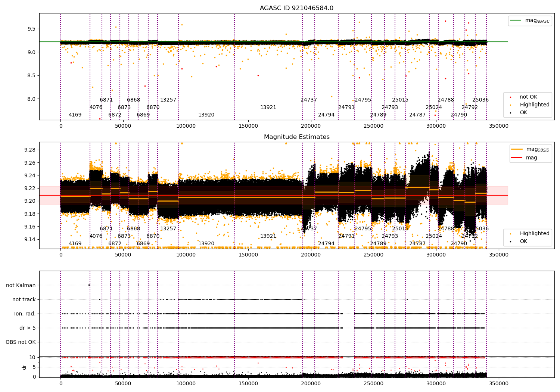
Task: Click obsid label 24788 in top plot
Action: tap(446, 100)
